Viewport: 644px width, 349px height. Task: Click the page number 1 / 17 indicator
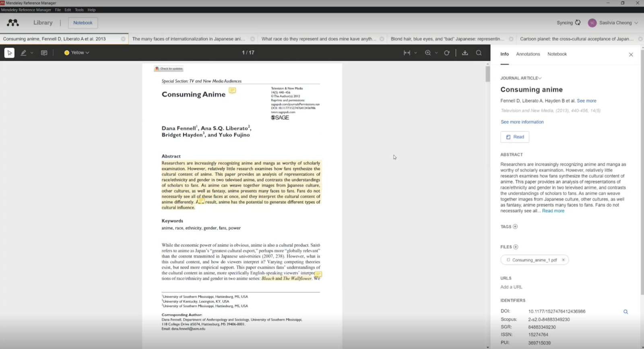coord(248,53)
